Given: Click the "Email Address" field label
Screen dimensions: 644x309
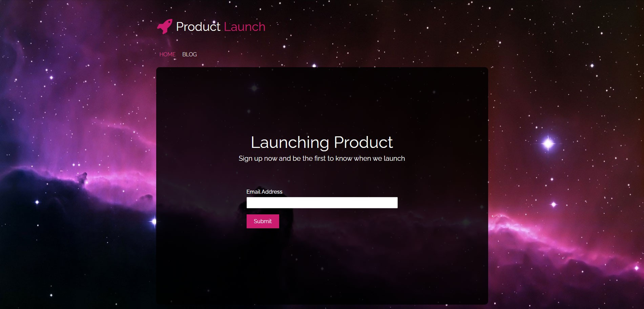Looking at the screenshot, I should [264, 192].
